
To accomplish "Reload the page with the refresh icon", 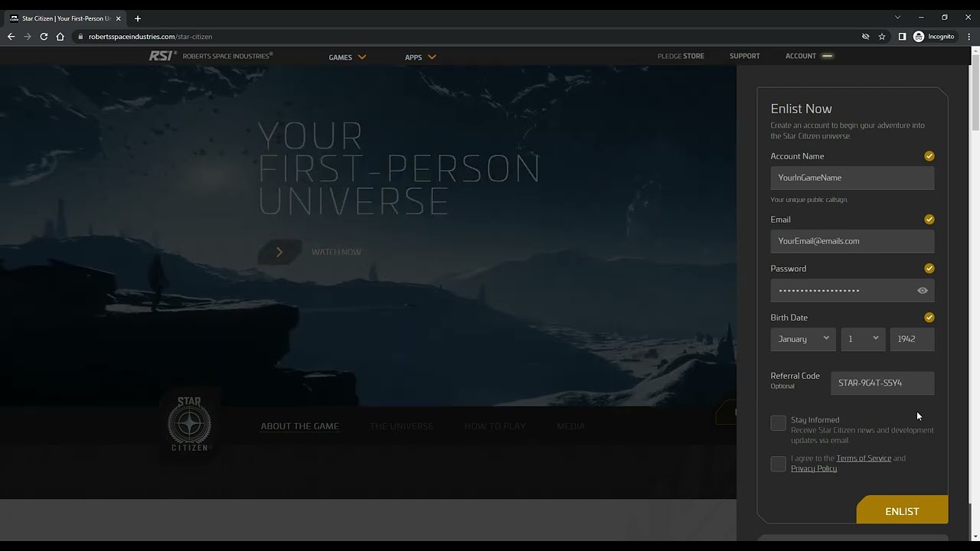I will 44,36.
